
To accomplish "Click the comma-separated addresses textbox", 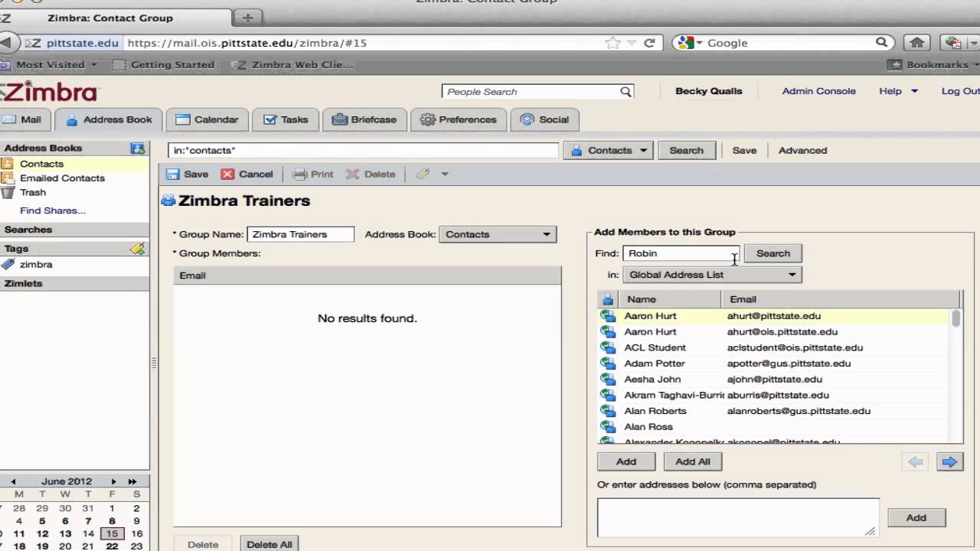I will click(x=738, y=518).
